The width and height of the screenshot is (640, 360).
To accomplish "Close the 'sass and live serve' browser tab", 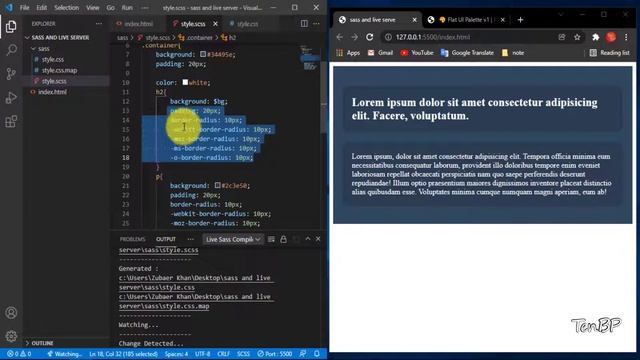I will click(x=414, y=20).
